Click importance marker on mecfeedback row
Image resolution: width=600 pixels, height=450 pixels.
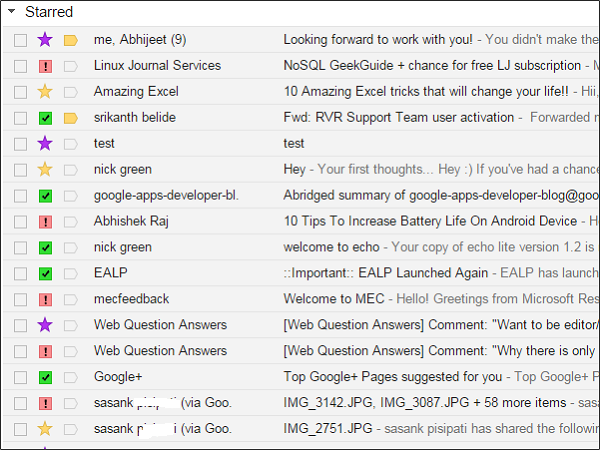71,300
